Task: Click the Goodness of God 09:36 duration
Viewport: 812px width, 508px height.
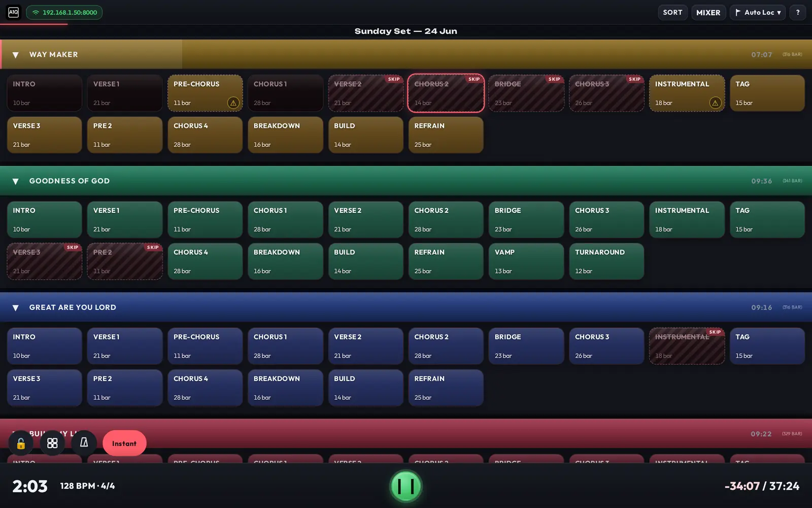Action: click(761, 181)
